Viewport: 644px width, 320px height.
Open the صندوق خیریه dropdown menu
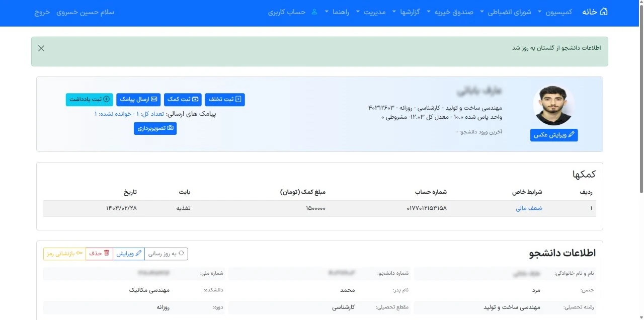pos(450,12)
